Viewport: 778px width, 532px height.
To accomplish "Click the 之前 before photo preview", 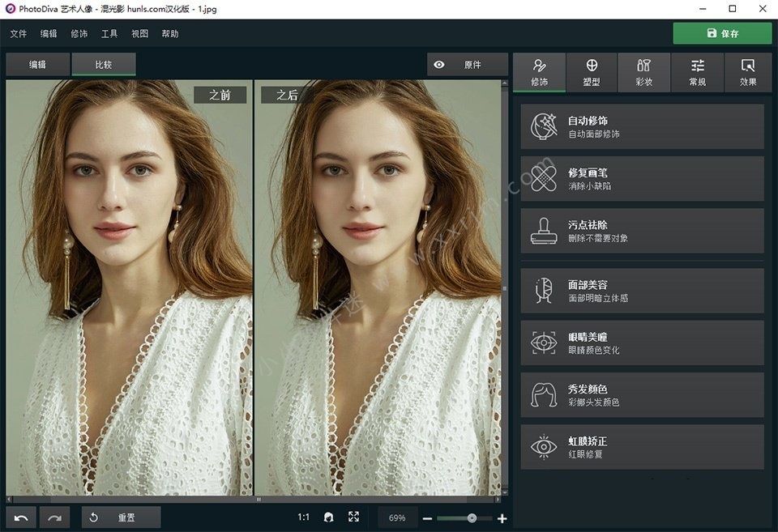I will click(x=130, y=287).
